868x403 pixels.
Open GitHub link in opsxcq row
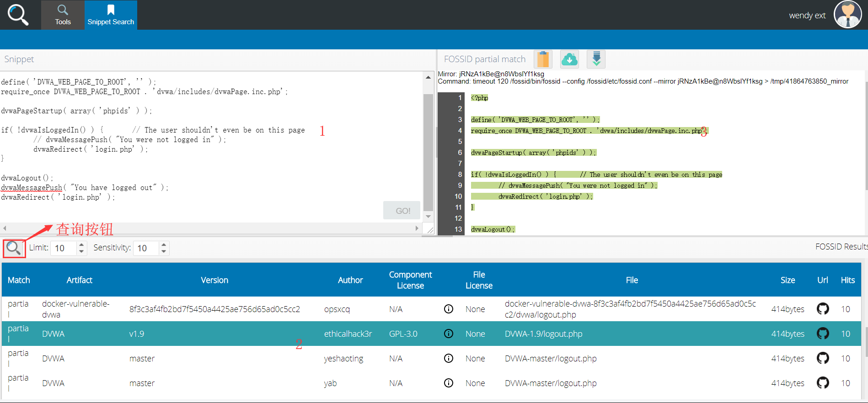pos(823,309)
